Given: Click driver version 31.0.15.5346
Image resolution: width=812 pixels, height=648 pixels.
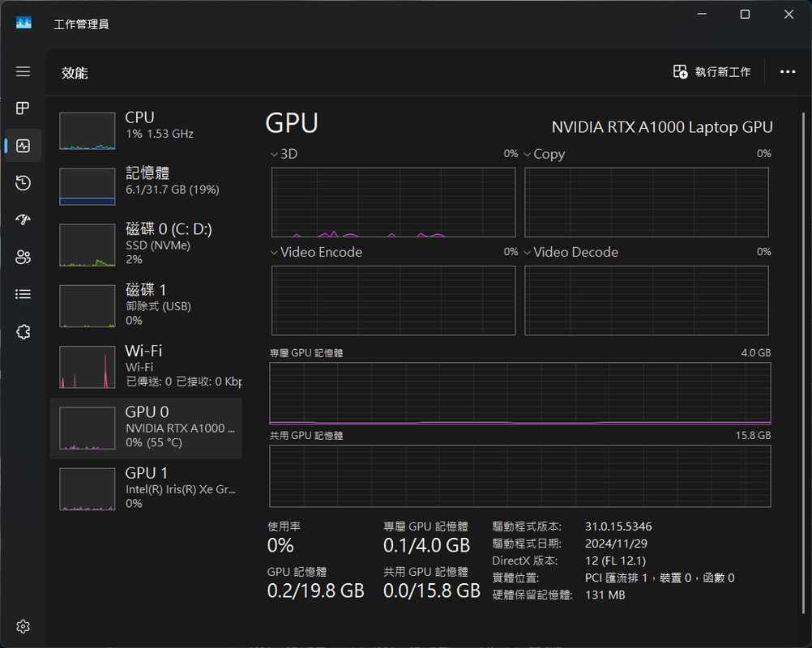Looking at the screenshot, I should point(618,526).
